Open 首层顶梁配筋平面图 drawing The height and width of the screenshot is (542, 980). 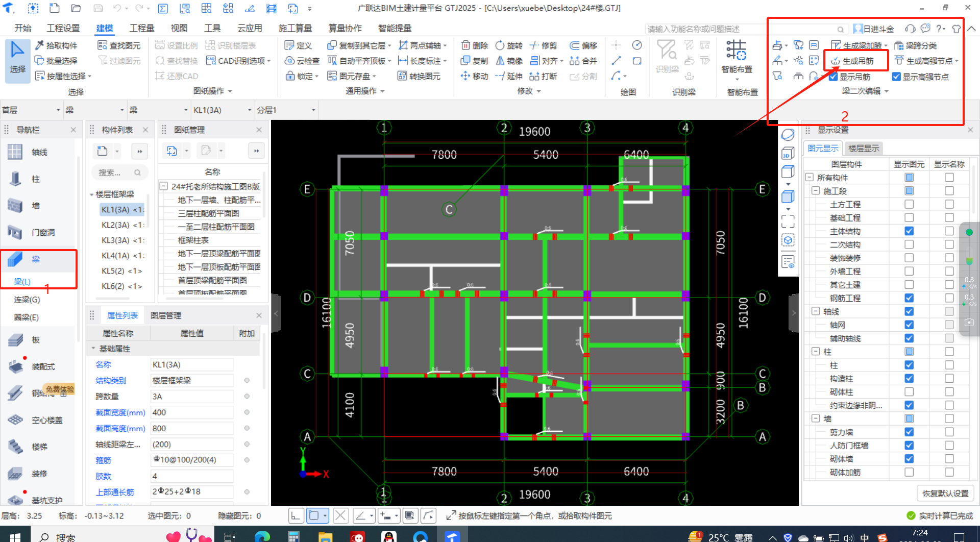(x=212, y=280)
